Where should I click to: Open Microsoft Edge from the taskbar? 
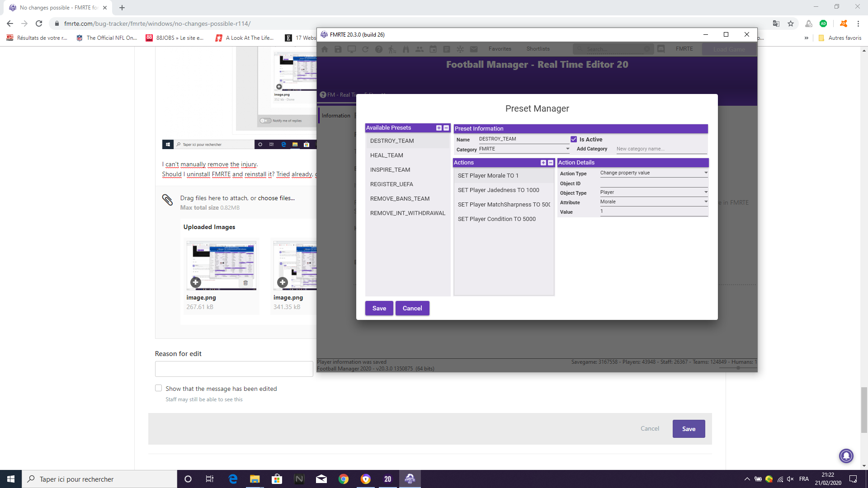pos(233,479)
